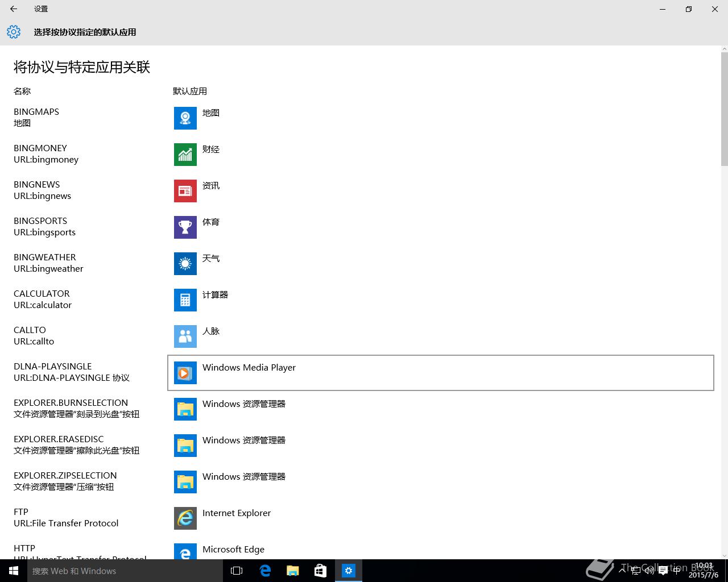
Task: Click Windows 资源管理器 for EXPLORER.ZIPSELECTION
Action: point(244,477)
